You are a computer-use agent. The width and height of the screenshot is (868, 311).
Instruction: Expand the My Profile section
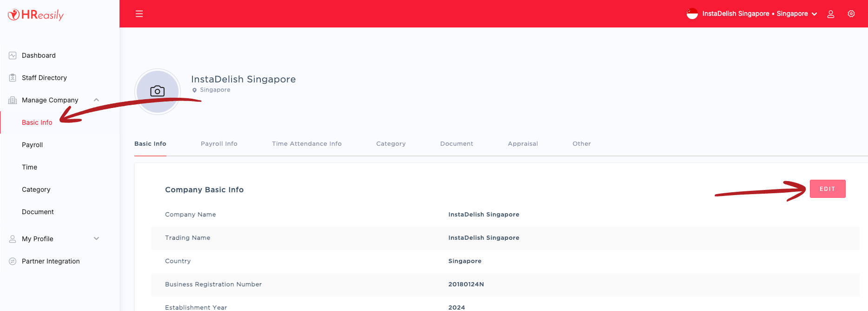96,238
